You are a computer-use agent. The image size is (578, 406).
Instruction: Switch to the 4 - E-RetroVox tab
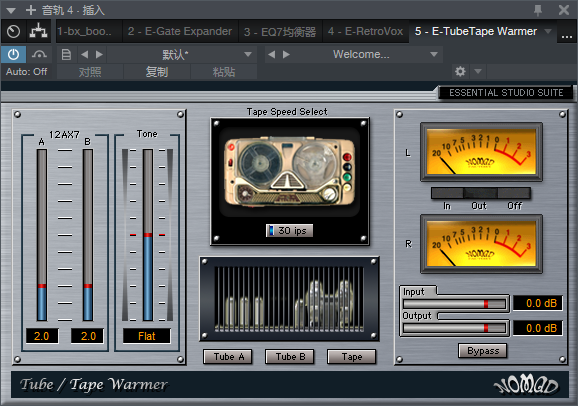coord(366,31)
